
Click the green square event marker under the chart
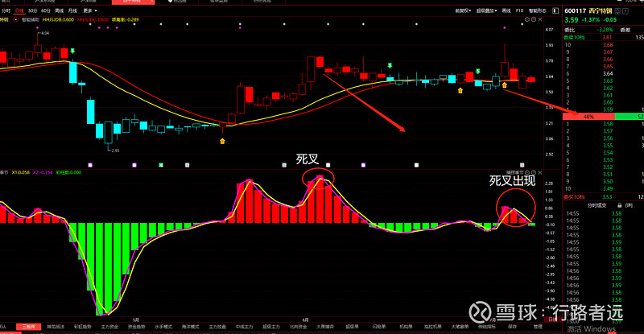pos(162,164)
